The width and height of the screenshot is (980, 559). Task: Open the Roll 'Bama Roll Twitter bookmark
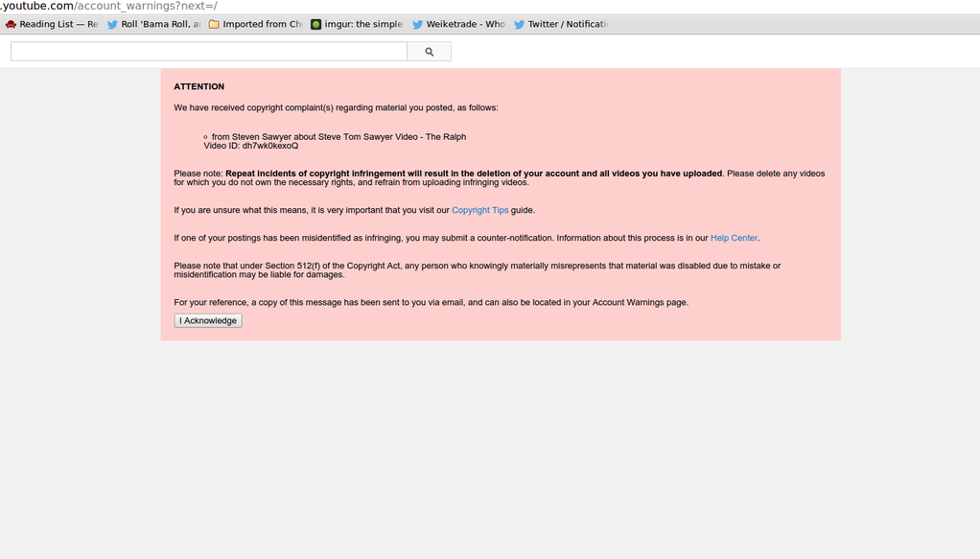click(153, 24)
